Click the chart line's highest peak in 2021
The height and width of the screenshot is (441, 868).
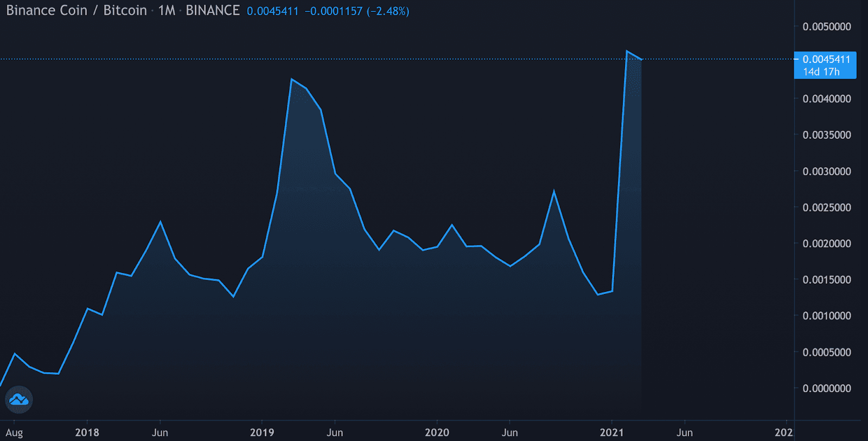click(627, 52)
